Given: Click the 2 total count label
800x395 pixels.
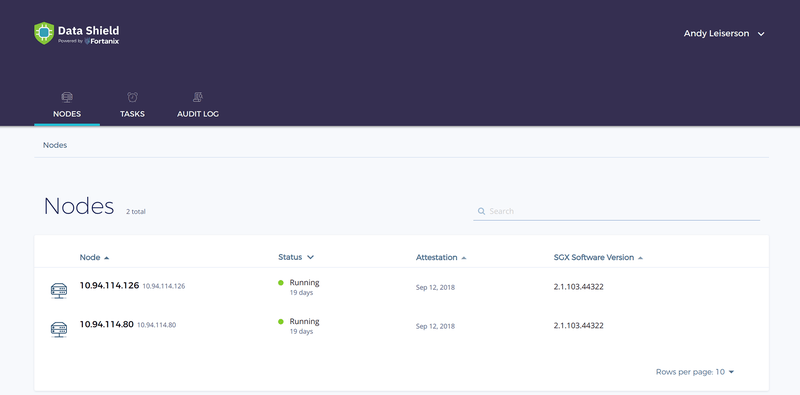Looking at the screenshot, I should pyautogui.click(x=136, y=211).
